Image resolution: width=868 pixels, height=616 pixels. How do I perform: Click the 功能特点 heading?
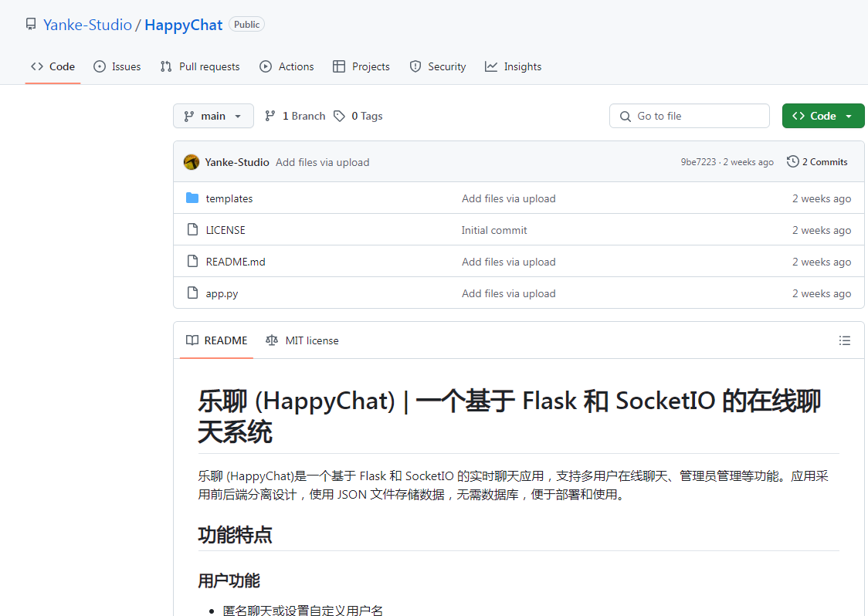click(x=235, y=535)
